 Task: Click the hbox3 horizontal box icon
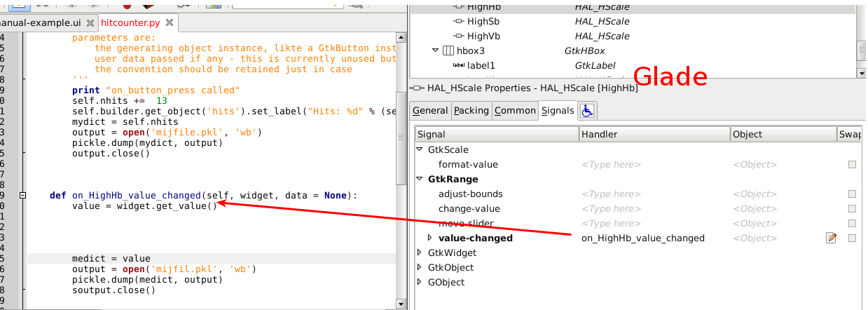[x=448, y=50]
